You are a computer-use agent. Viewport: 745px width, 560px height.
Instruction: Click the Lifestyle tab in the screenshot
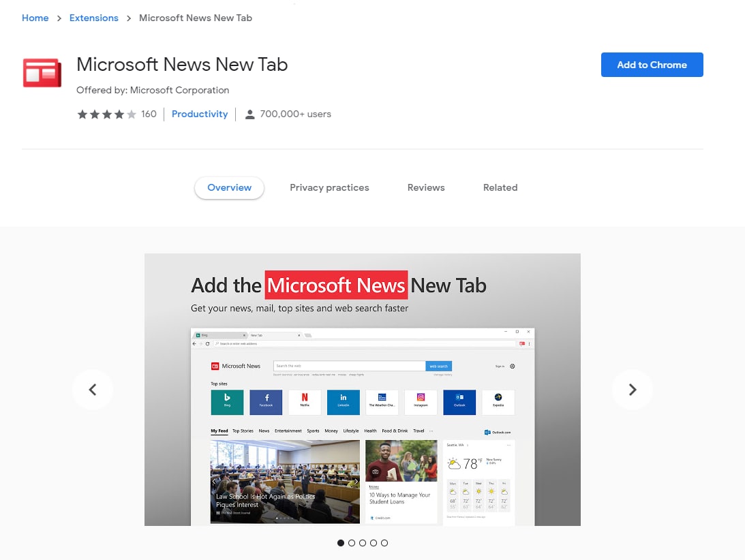click(351, 431)
